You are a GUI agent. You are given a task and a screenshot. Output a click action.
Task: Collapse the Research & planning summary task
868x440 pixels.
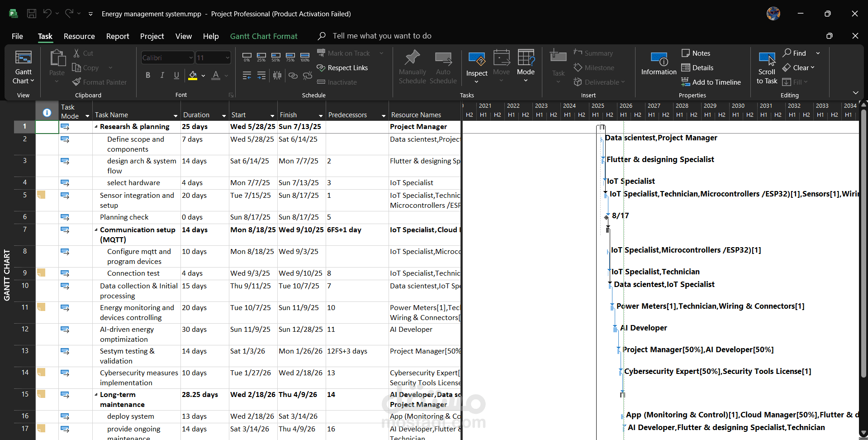click(x=96, y=127)
